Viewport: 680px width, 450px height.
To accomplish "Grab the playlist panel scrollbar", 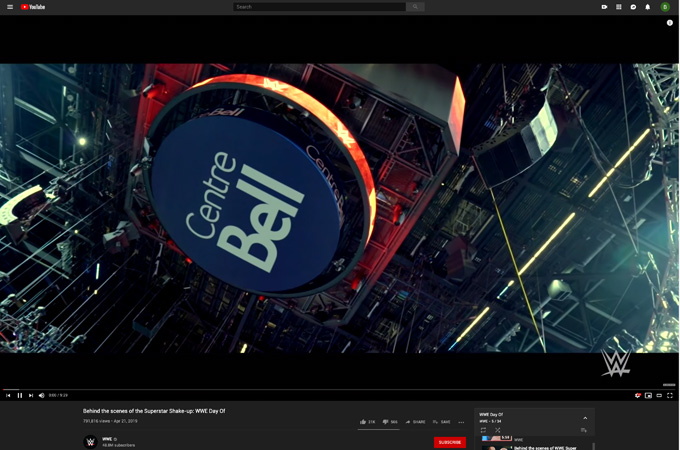I will [x=593, y=446].
